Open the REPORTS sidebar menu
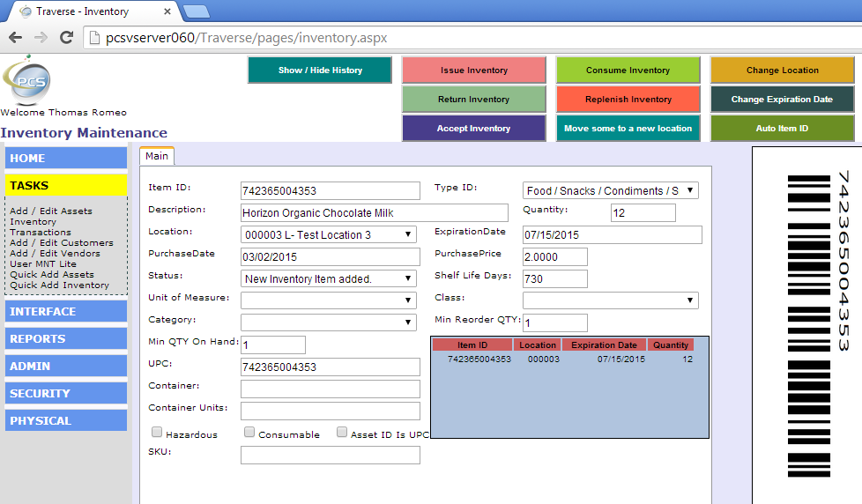 tap(66, 338)
